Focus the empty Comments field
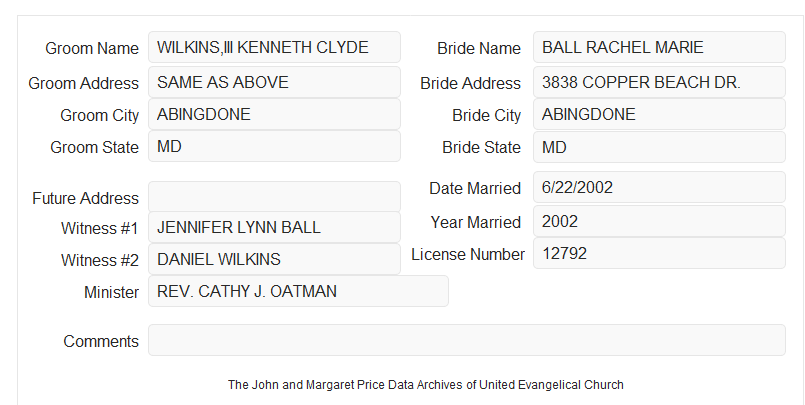Viewport: 805px width, 405px height. pos(467,340)
